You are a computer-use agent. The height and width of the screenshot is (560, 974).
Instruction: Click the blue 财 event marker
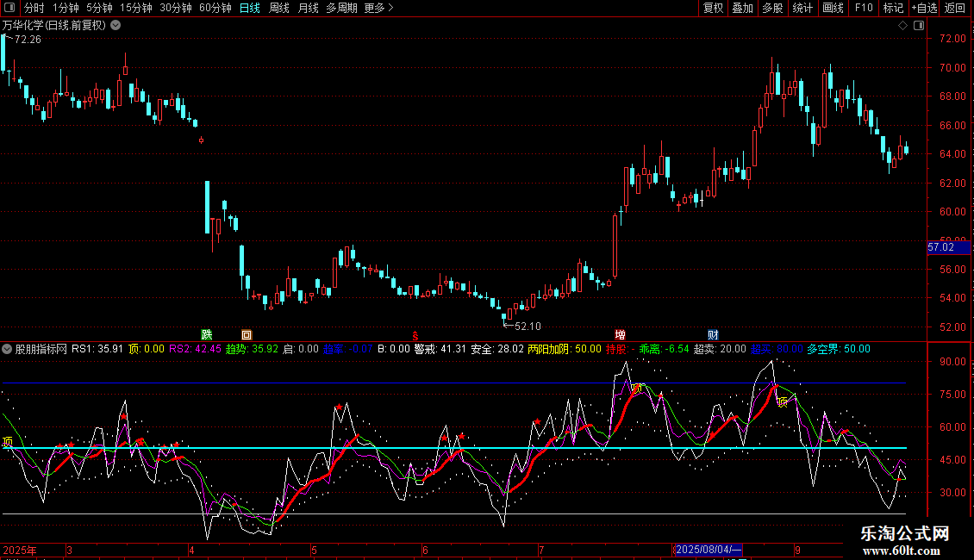(713, 334)
